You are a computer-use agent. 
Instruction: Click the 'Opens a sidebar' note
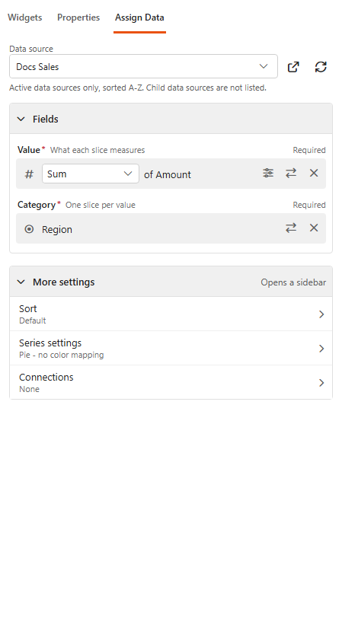[293, 282]
